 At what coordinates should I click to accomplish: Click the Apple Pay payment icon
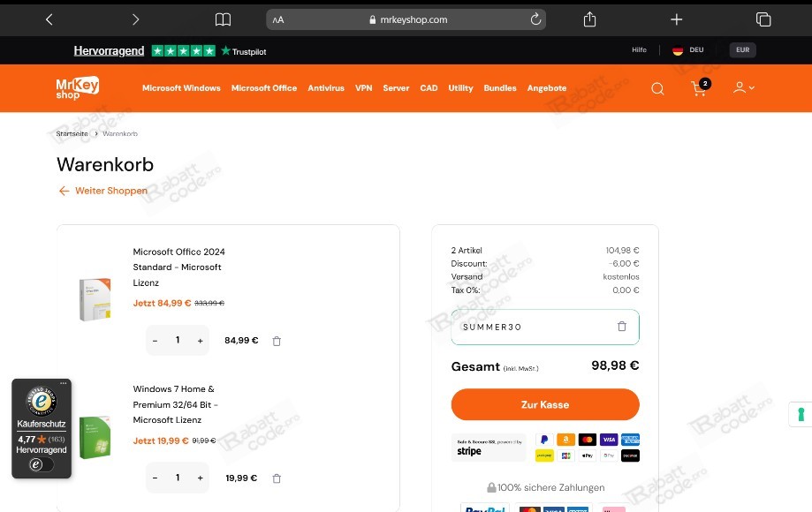[x=588, y=456]
